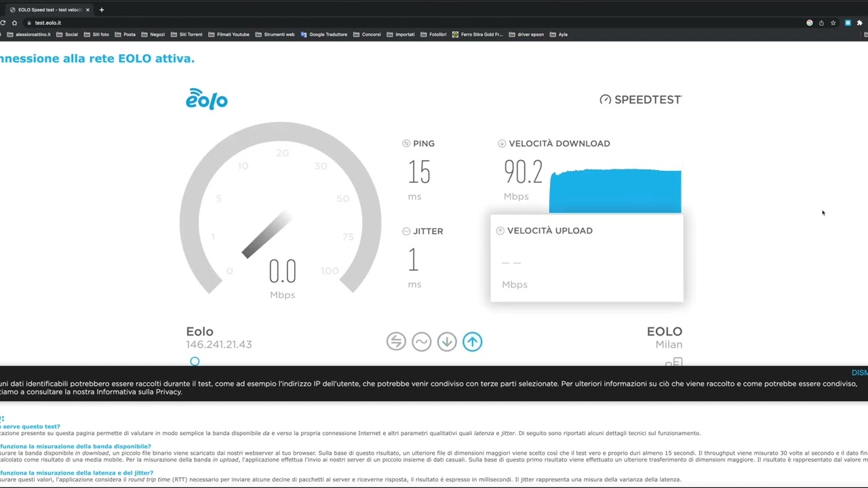Viewport: 868px width, 488px height.
Task: Click the arrow icon beside VELOCITÀ DOWNLOAD
Action: coord(502,143)
